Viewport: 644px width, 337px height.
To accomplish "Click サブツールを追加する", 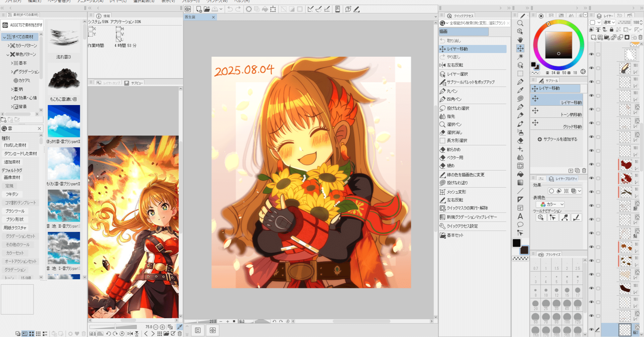I will point(557,139).
